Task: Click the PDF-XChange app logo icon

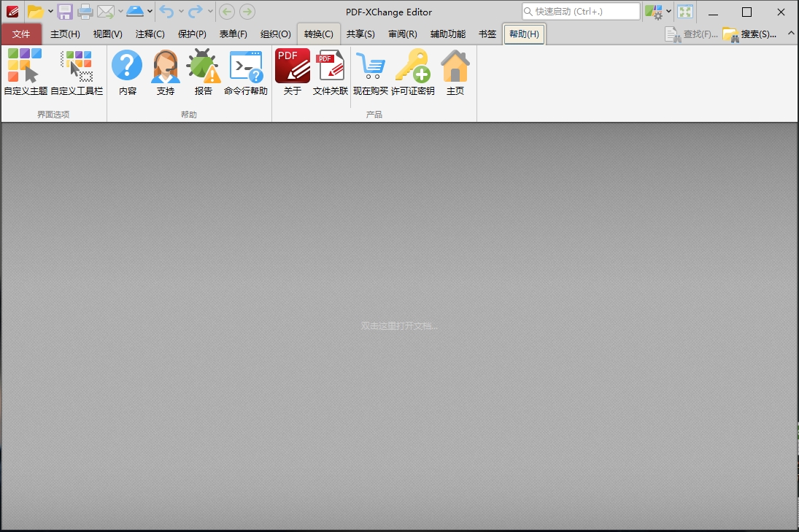Action: point(12,11)
